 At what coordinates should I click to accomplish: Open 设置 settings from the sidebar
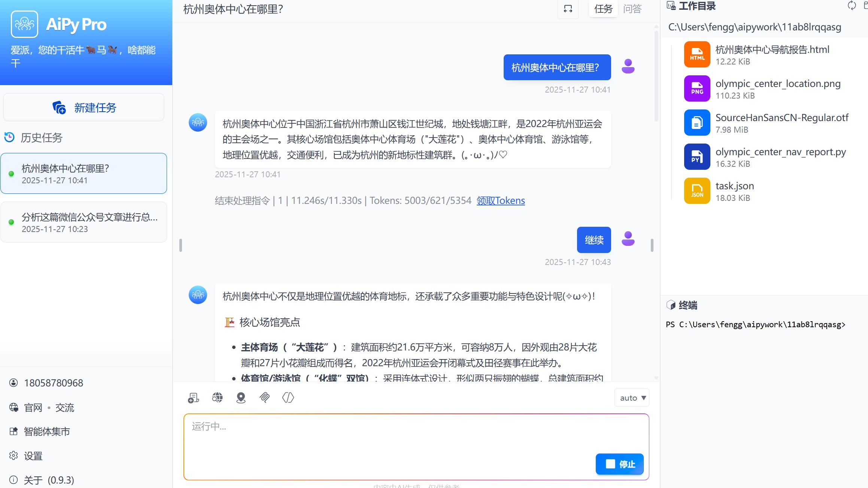(33, 456)
